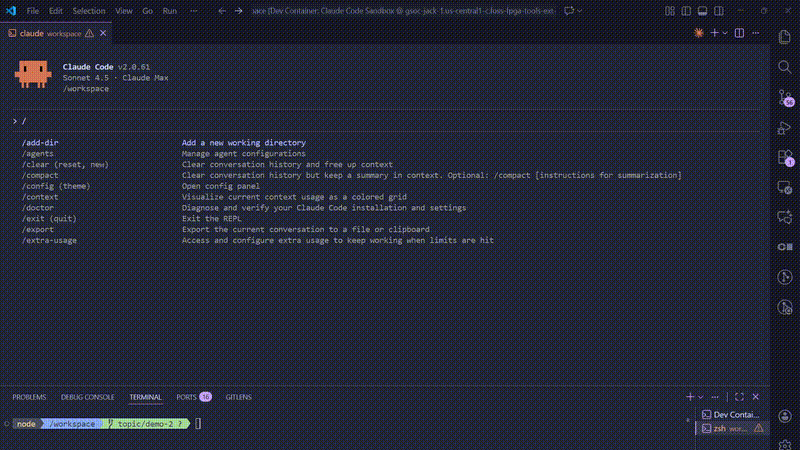Click the warning icon on the claude tab

(89, 33)
